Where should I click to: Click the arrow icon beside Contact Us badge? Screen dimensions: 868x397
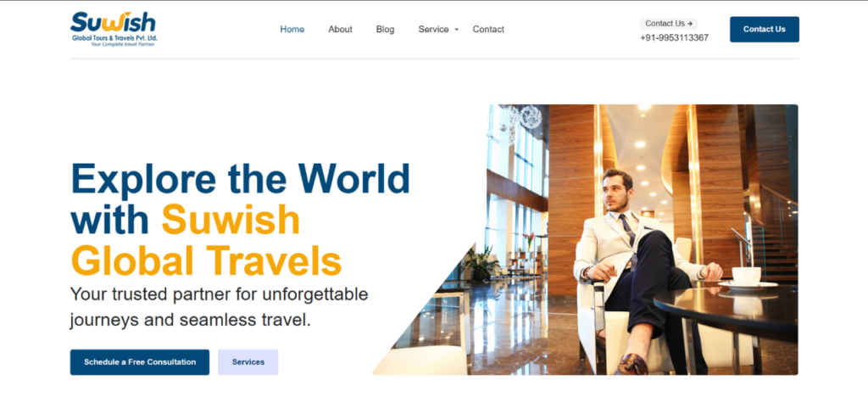click(690, 23)
